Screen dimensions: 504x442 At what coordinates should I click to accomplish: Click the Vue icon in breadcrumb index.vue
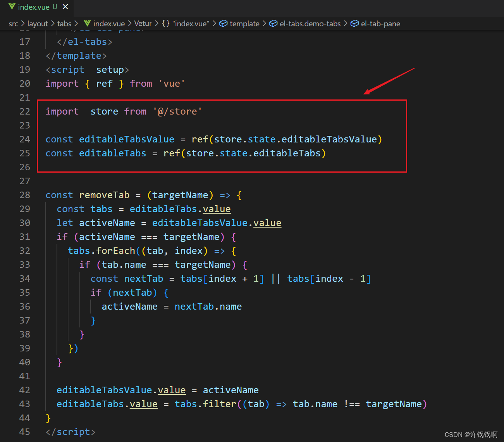[87, 24]
